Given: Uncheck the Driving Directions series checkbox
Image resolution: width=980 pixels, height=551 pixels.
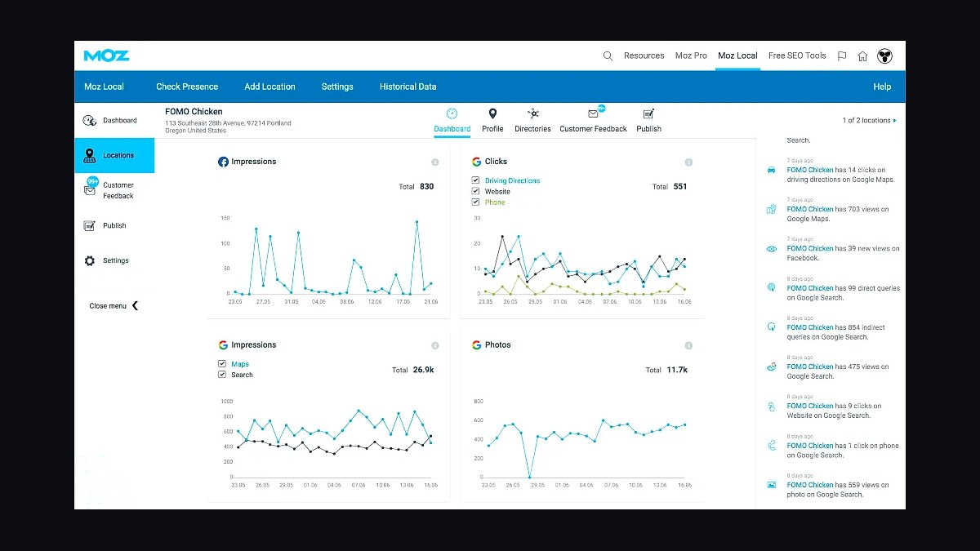Looking at the screenshot, I should pos(475,180).
